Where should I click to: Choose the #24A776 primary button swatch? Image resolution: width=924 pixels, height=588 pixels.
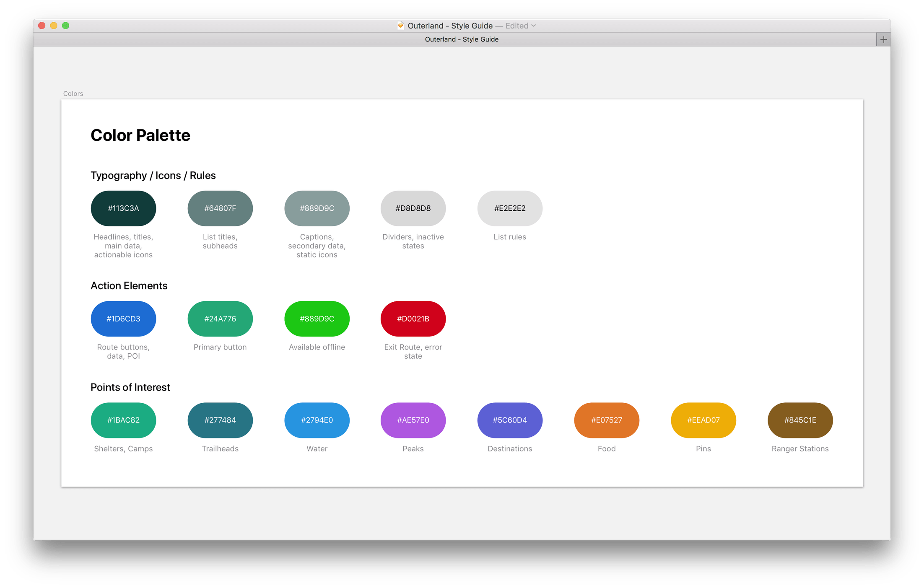(x=220, y=319)
